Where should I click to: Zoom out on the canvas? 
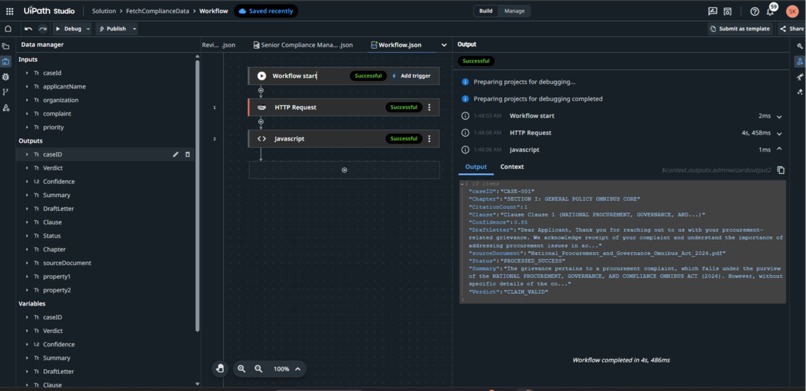[259, 369]
